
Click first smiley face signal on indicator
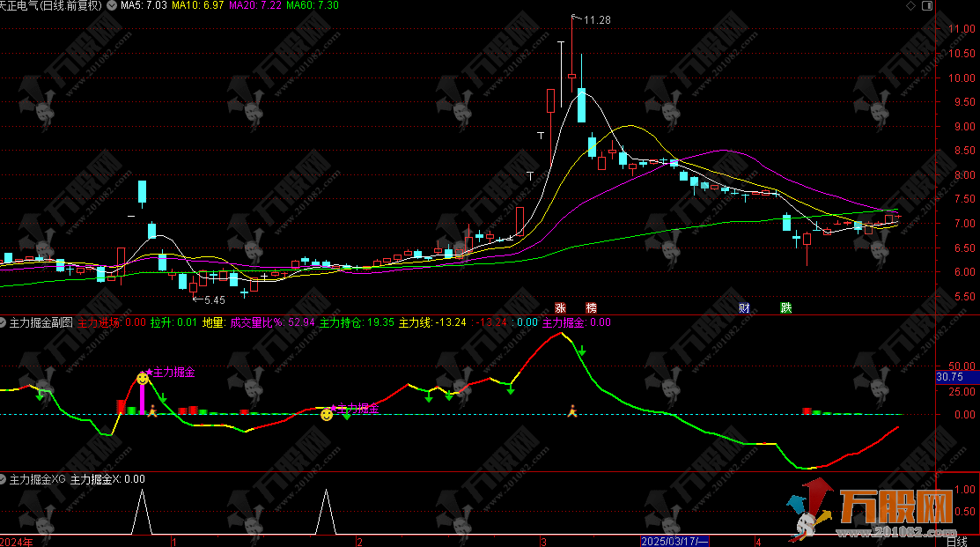point(143,379)
